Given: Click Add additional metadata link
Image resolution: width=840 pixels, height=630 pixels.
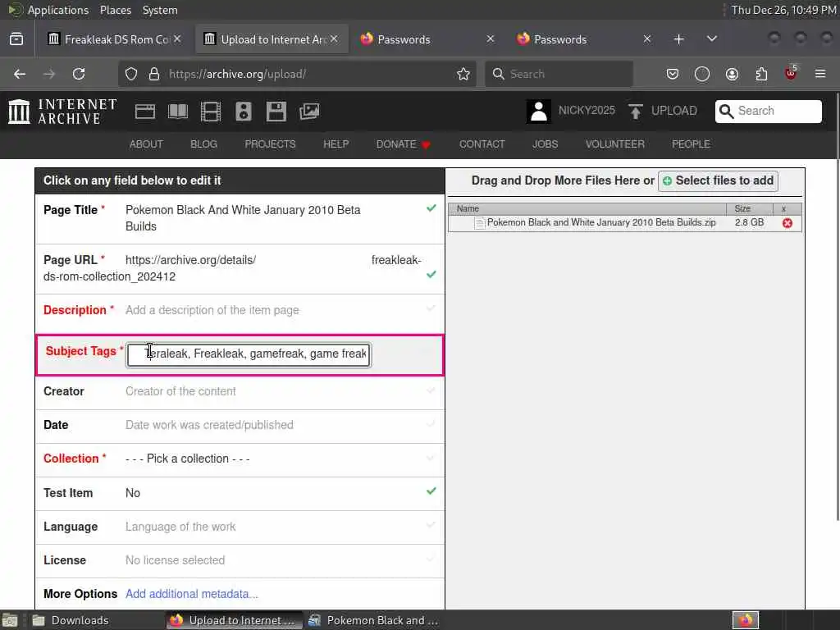Looking at the screenshot, I should click(x=192, y=594).
